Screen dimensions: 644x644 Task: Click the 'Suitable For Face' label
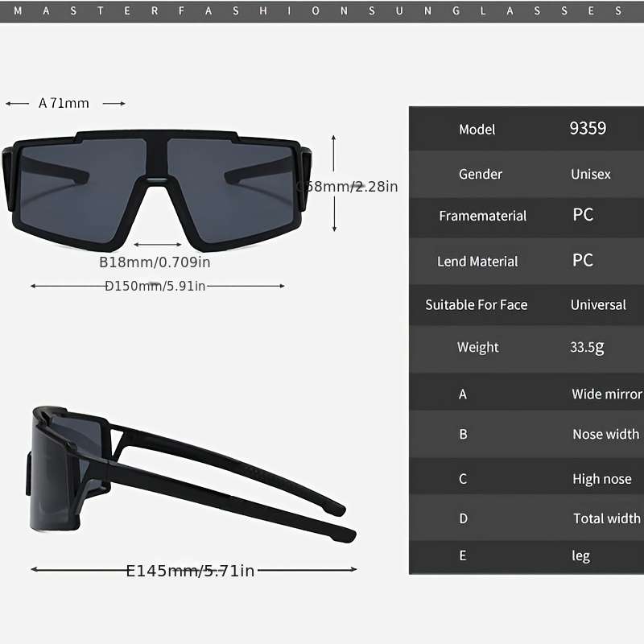click(477, 305)
